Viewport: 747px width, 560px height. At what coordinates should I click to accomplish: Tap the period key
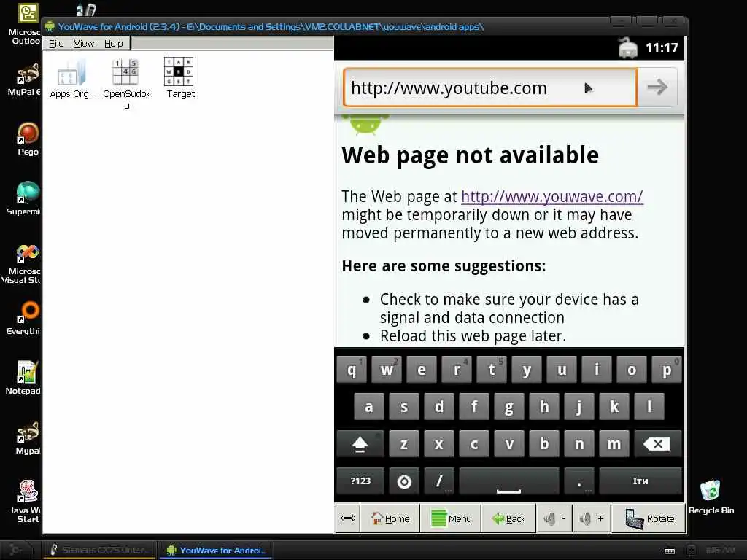coord(578,481)
